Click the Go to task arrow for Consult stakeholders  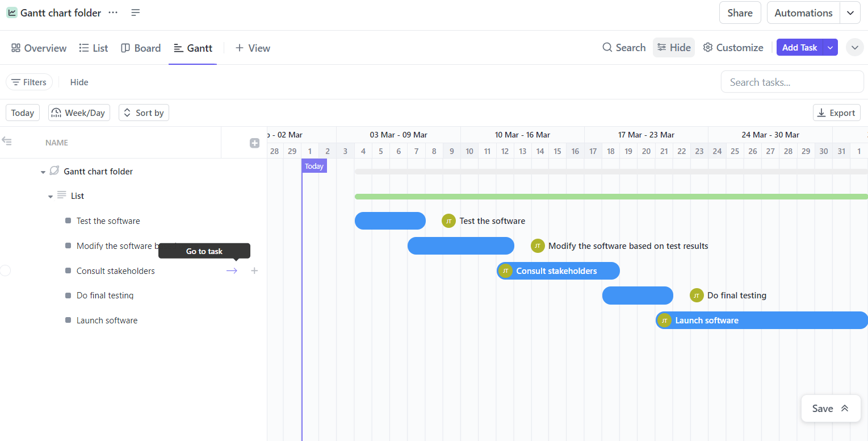tap(232, 271)
